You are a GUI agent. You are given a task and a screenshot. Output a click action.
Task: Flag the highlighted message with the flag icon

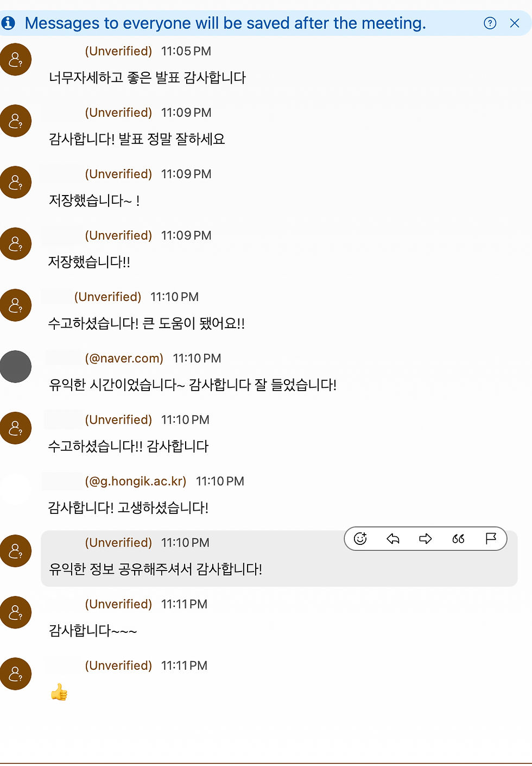(491, 538)
